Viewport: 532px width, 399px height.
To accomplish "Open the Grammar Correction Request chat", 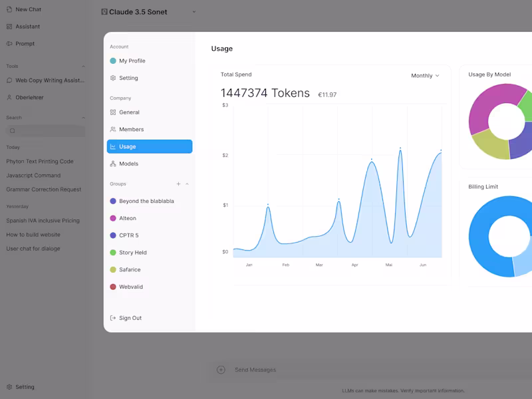I will click(x=44, y=190).
